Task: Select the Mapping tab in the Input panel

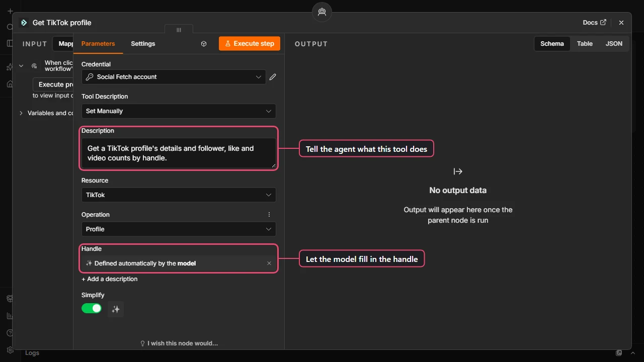Action: 63,44
